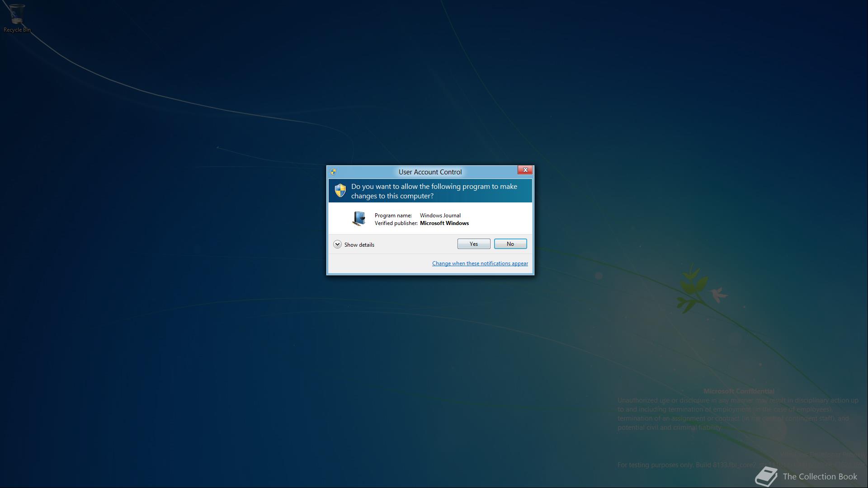Viewport: 868px width, 488px height.
Task: Click the large UAC shield icon
Action: point(340,190)
